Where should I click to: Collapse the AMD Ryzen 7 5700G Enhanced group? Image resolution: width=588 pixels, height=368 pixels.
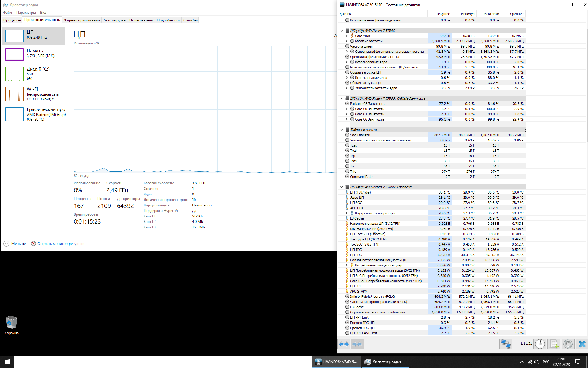pyautogui.click(x=341, y=187)
